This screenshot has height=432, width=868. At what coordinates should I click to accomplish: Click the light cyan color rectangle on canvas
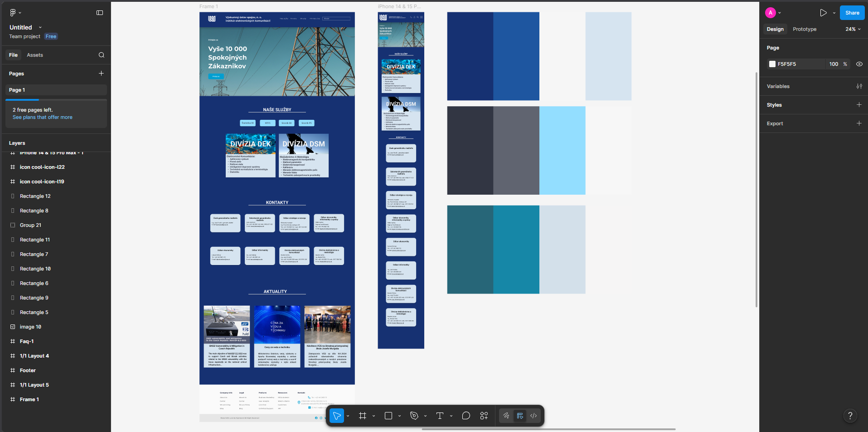point(562,150)
